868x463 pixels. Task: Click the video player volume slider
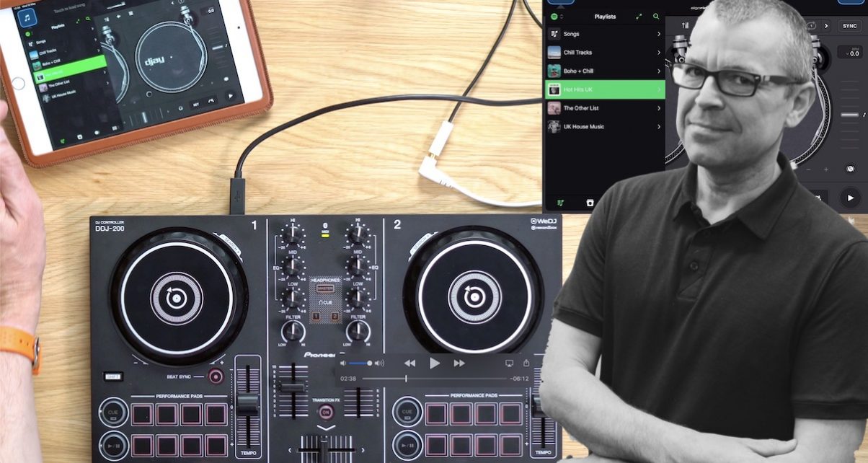coord(360,363)
